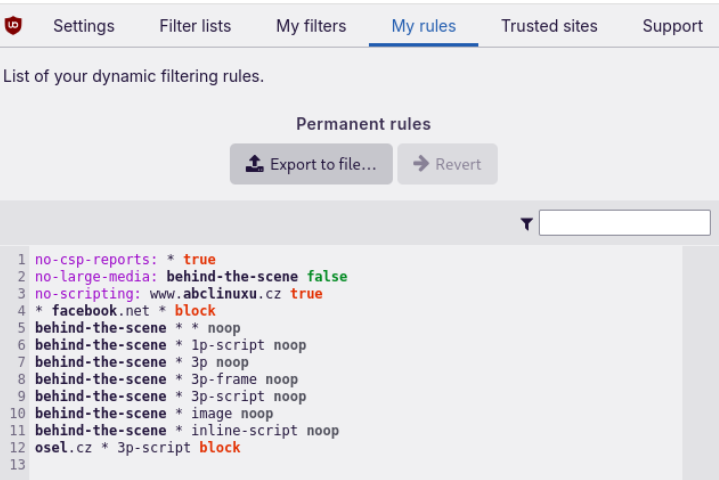719x480 pixels.
Task: Click rule 'behind-the-scene * 1p-script noop'
Action: [171, 345]
